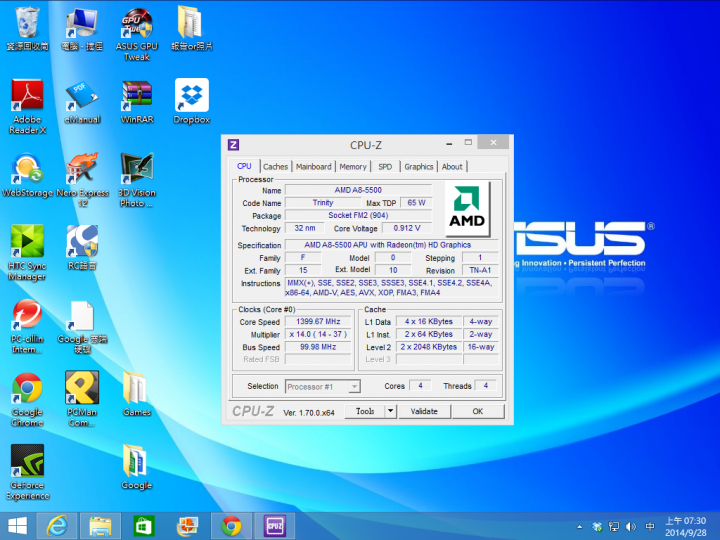Image resolution: width=720 pixels, height=540 pixels.
Task: Click the Instructions list text
Action: pos(392,287)
